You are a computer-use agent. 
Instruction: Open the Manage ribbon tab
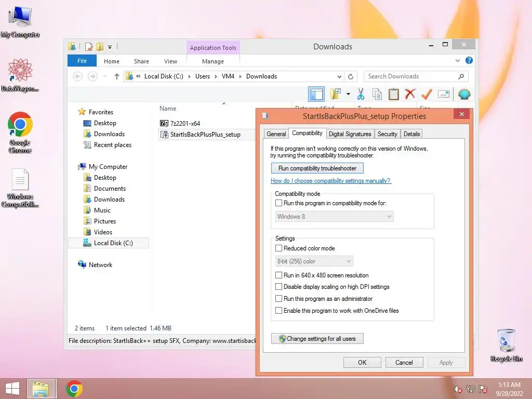coord(213,61)
